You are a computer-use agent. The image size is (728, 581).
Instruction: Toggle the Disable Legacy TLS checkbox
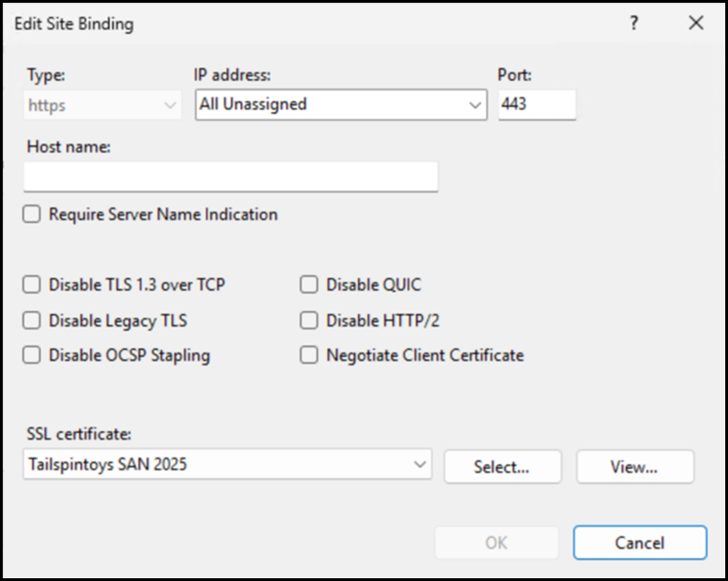[x=33, y=320]
